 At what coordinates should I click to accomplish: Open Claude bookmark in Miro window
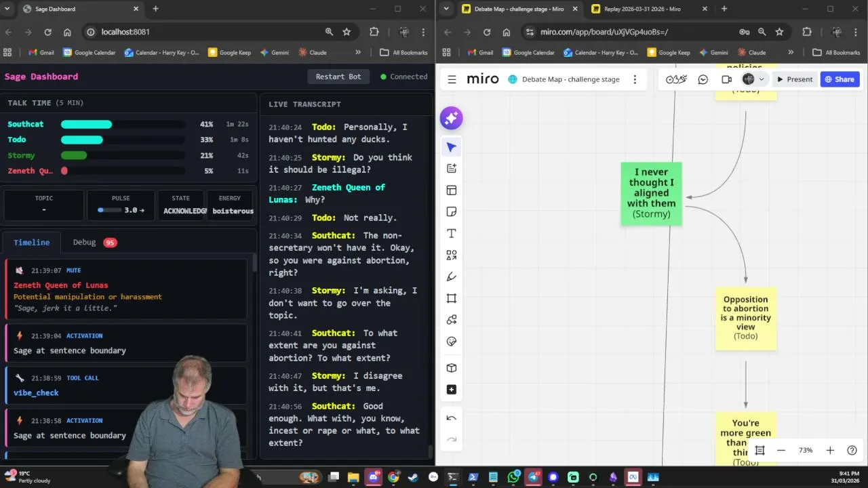pyautogui.click(x=751, y=52)
